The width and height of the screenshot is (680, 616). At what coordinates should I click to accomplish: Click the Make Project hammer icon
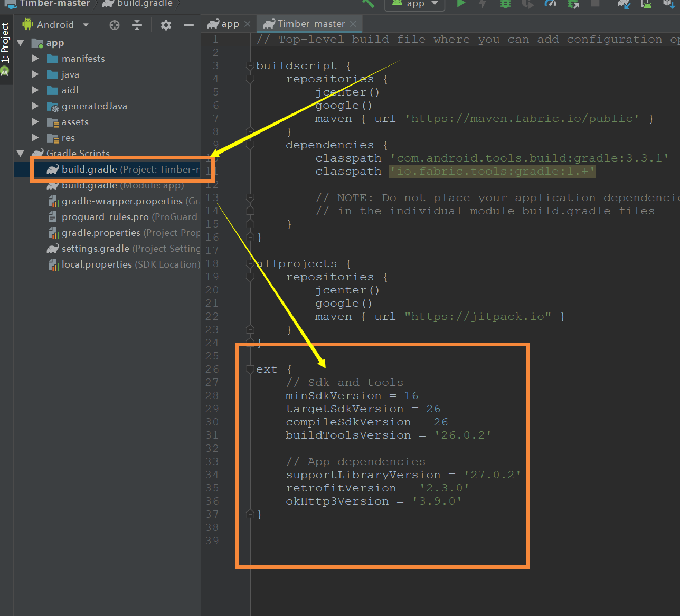coord(369,4)
